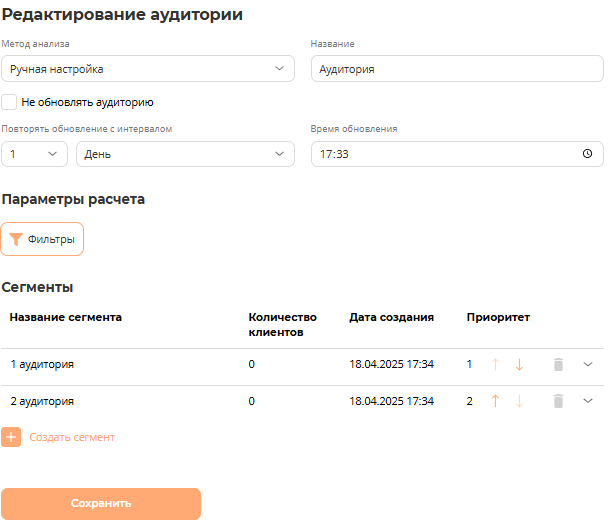Click the 'Создать сегмент' link
The width and height of the screenshot is (610, 526).
click(x=72, y=437)
